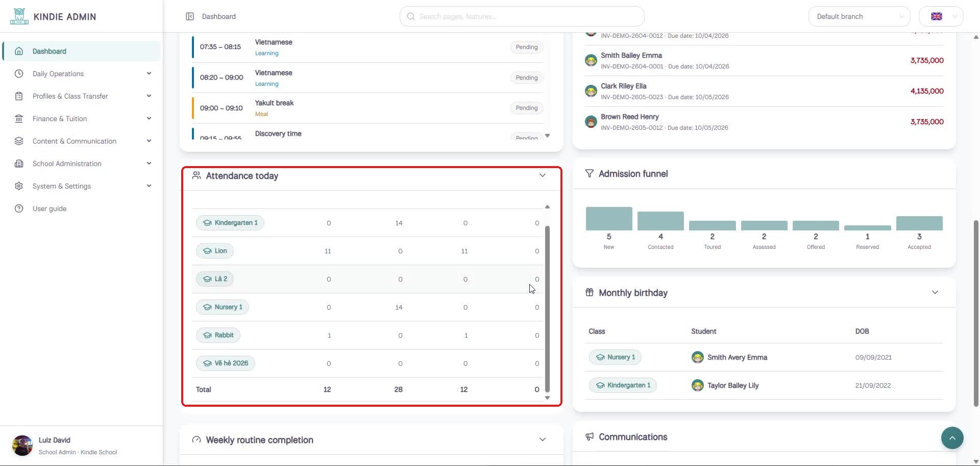Viewport: 980px width, 466px height.
Task: Click the Content & Communication layers icon
Action: point(19,141)
